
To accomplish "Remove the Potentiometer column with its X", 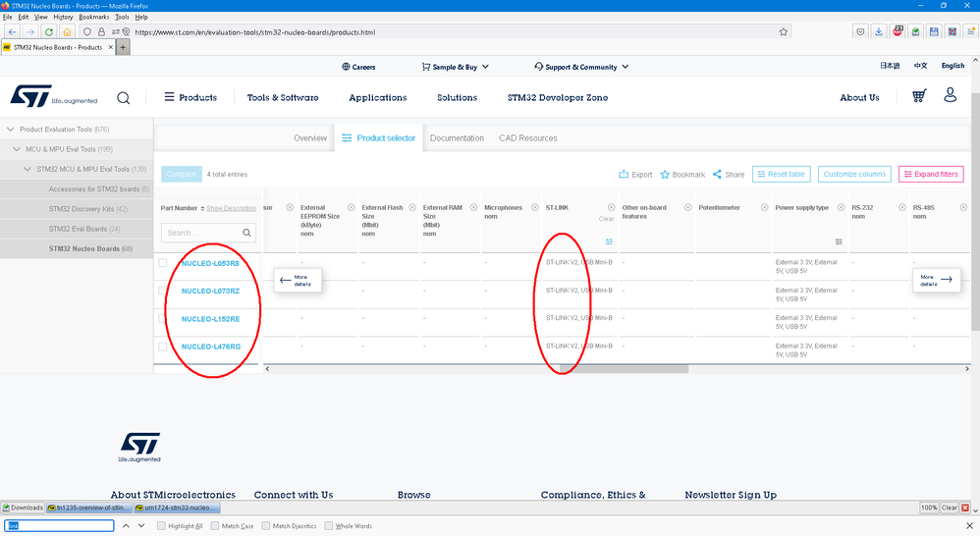I will point(764,207).
